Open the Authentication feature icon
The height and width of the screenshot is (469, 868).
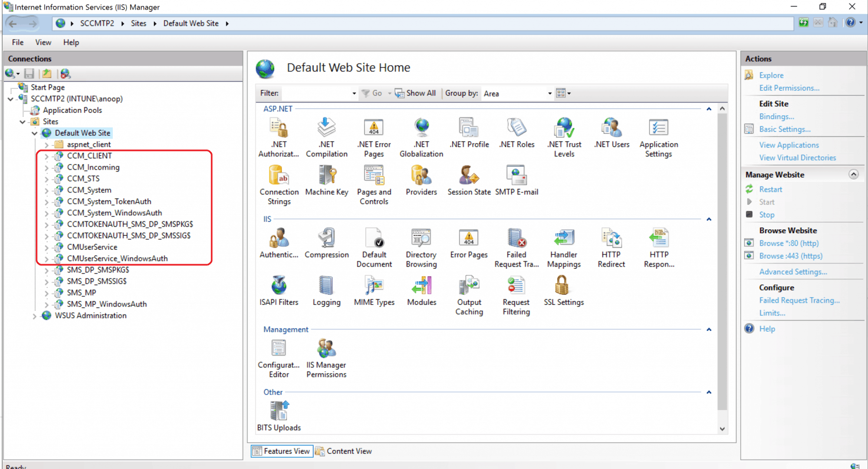[279, 243]
